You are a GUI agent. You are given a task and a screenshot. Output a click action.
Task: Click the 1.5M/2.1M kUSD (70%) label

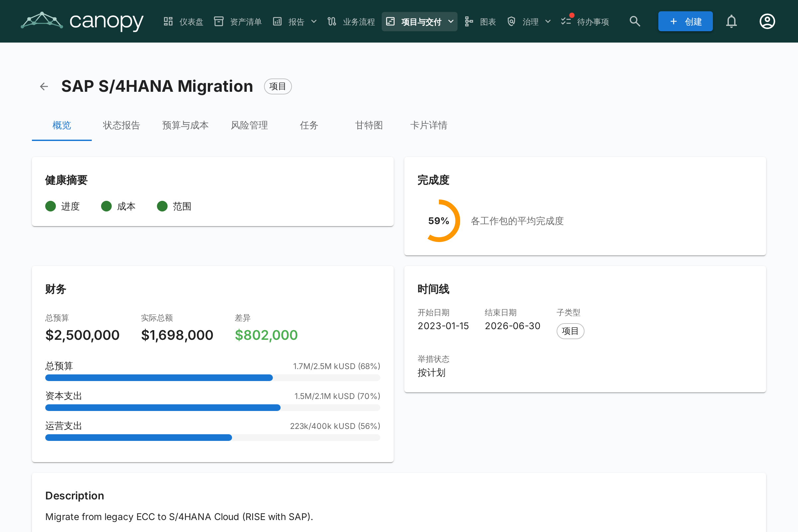point(337,396)
